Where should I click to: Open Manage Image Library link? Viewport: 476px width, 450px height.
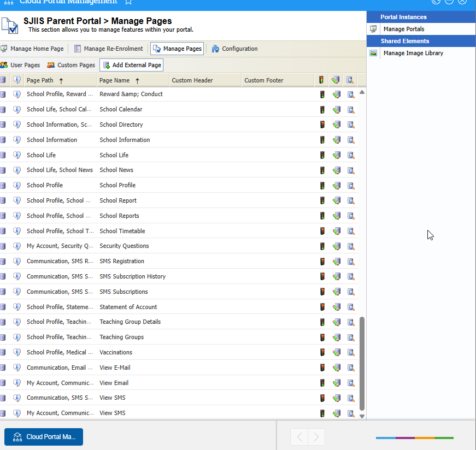(x=413, y=53)
